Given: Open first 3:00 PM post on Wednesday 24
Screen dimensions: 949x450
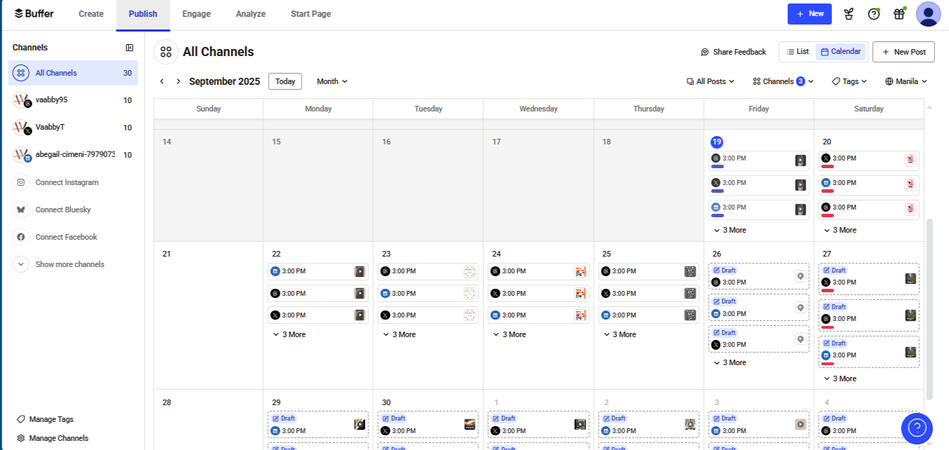Looking at the screenshot, I should point(538,272).
